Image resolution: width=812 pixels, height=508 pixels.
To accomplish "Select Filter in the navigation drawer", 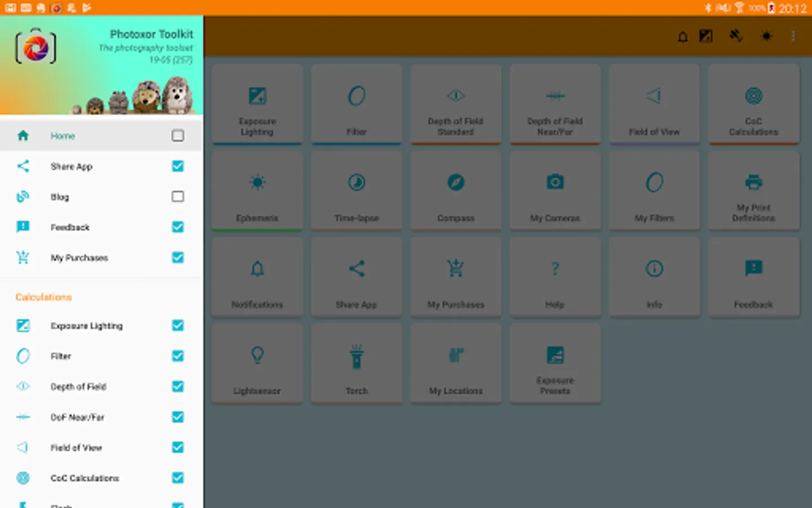I will (x=101, y=356).
